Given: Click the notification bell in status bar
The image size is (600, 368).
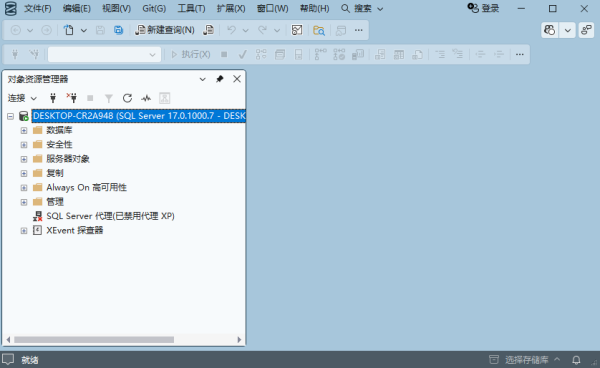Looking at the screenshot, I should pos(576,360).
